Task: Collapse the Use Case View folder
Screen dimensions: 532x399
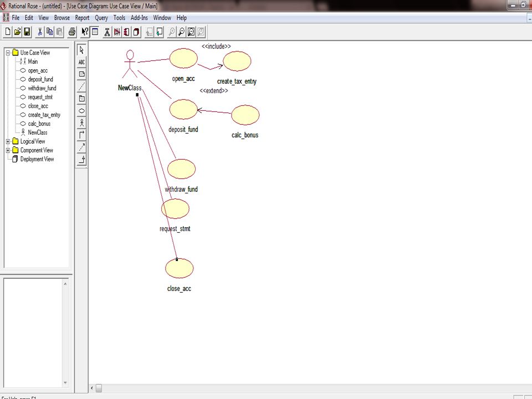Action: pyautogui.click(x=8, y=53)
